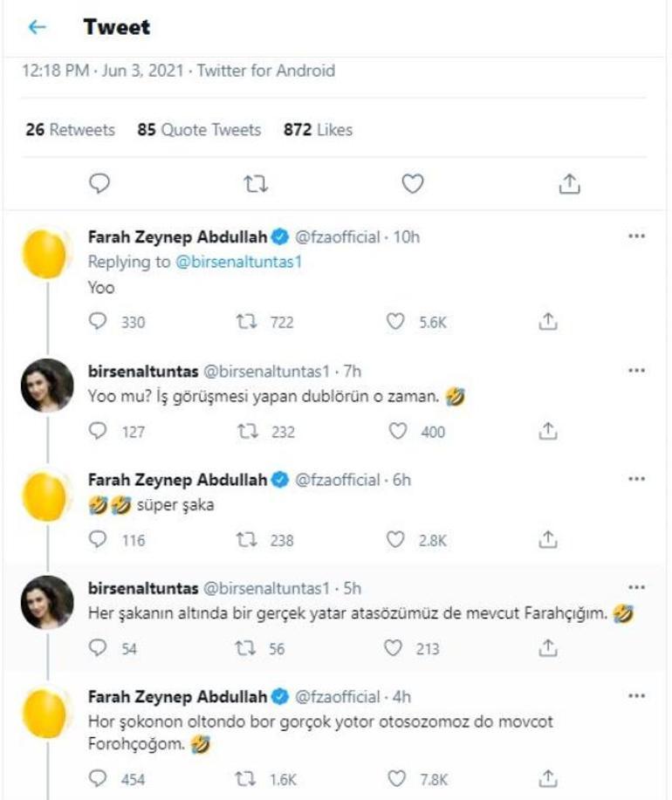Like the main tweet with heart icon
672x800 pixels.
tap(412, 183)
